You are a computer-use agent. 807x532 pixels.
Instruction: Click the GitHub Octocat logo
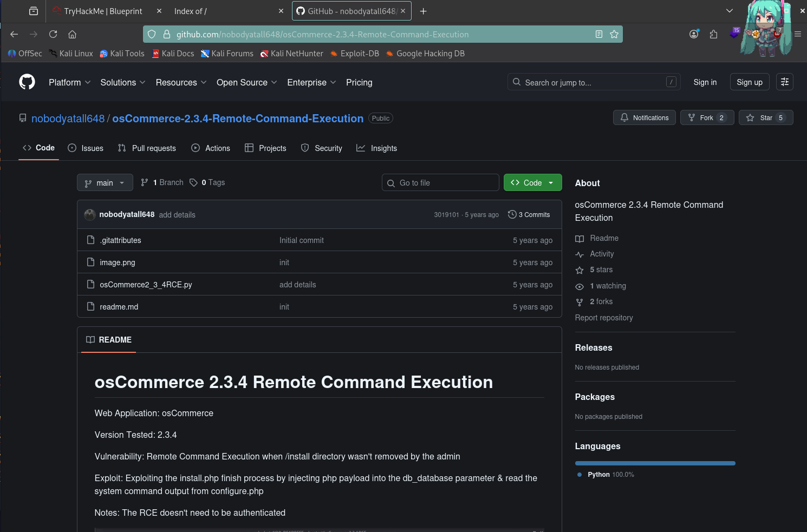coord(27,82)
